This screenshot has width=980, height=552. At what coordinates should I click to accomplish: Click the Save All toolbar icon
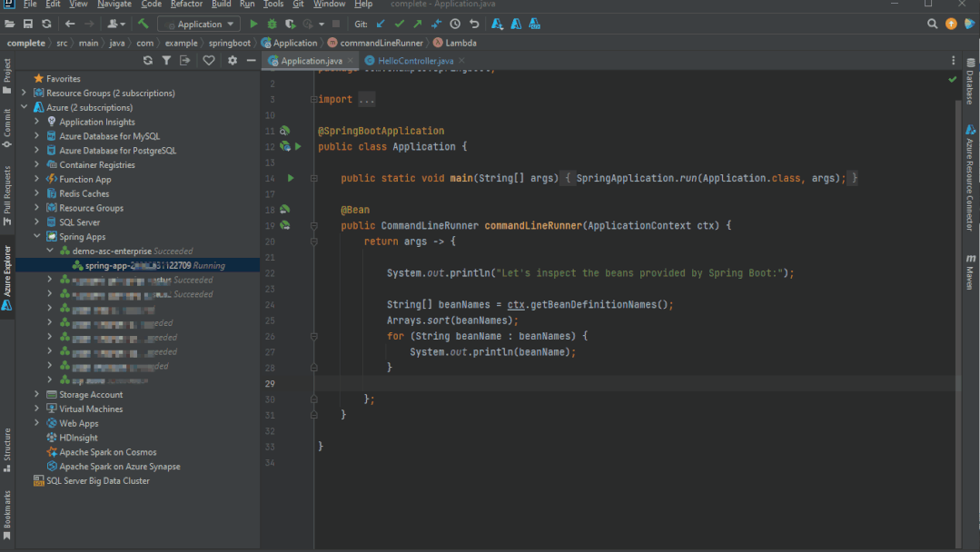[27, 24]
